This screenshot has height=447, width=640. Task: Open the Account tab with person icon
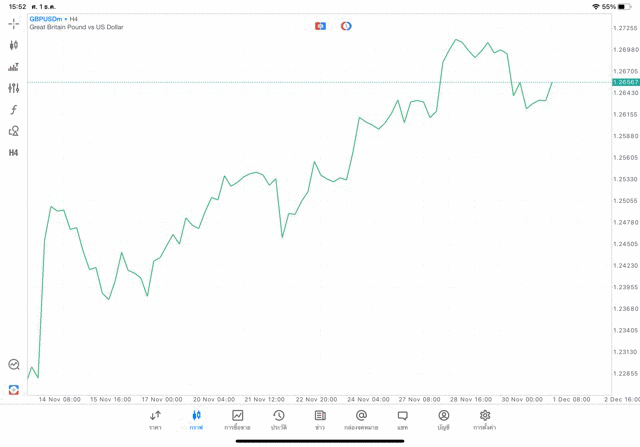tap(443, 419)
